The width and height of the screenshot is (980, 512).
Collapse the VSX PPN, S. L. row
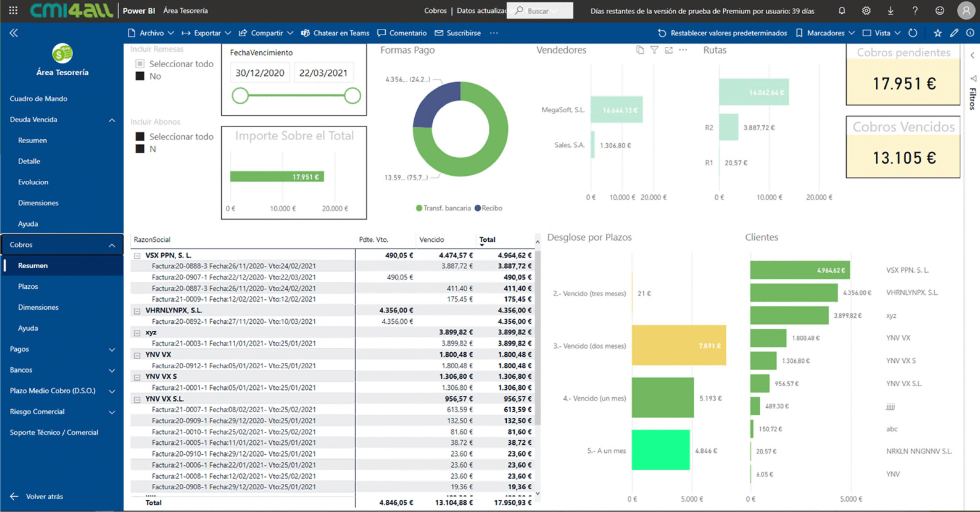tap(137, 256)
